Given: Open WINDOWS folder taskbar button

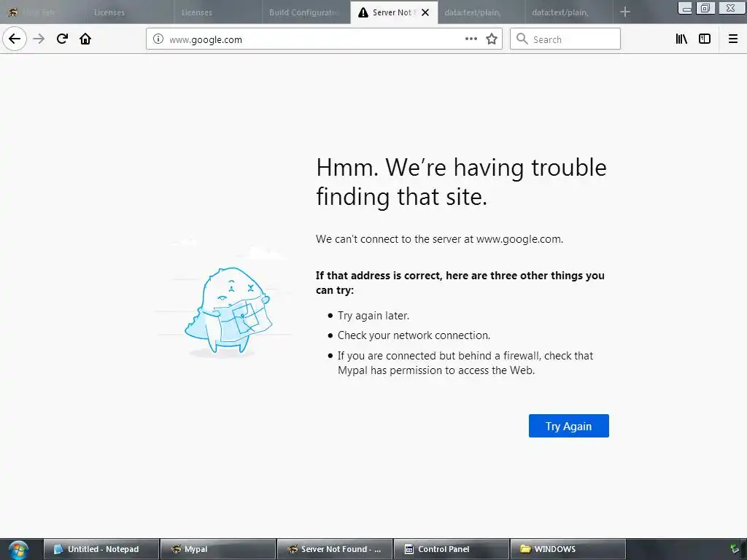Looking at the screenshot, I should point(568,549).
